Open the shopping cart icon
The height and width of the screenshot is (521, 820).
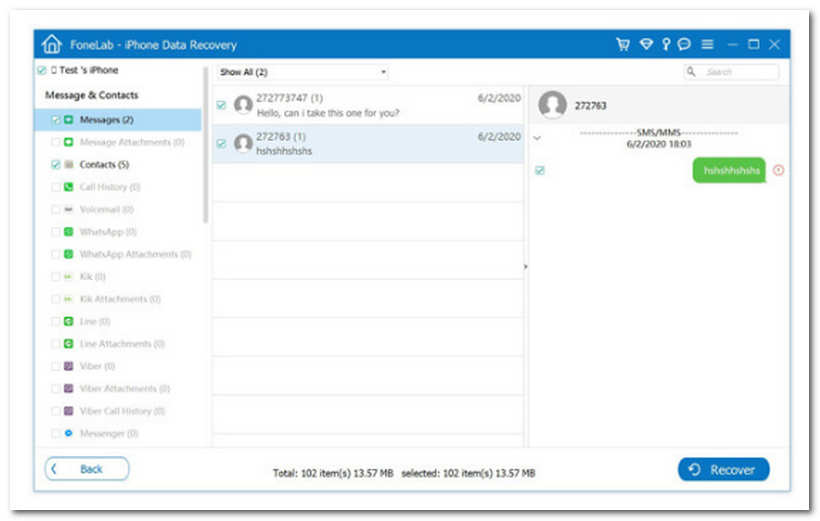click(622, 44)
